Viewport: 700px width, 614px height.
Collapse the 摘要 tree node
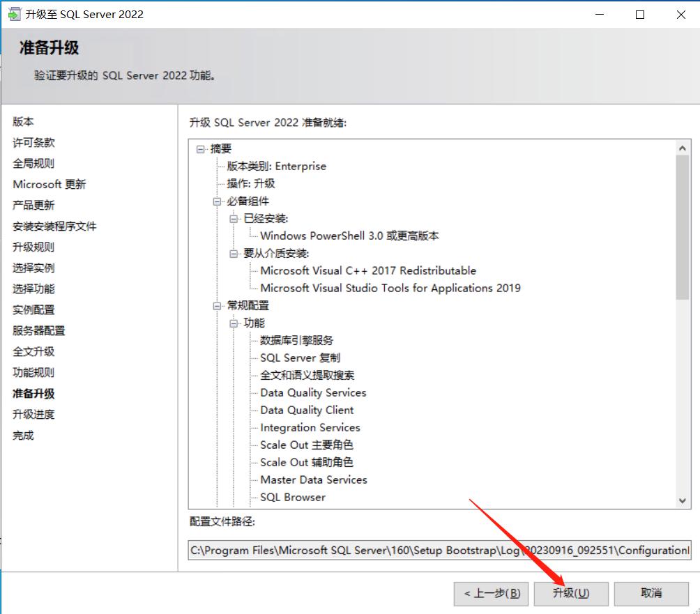[200, 149]
